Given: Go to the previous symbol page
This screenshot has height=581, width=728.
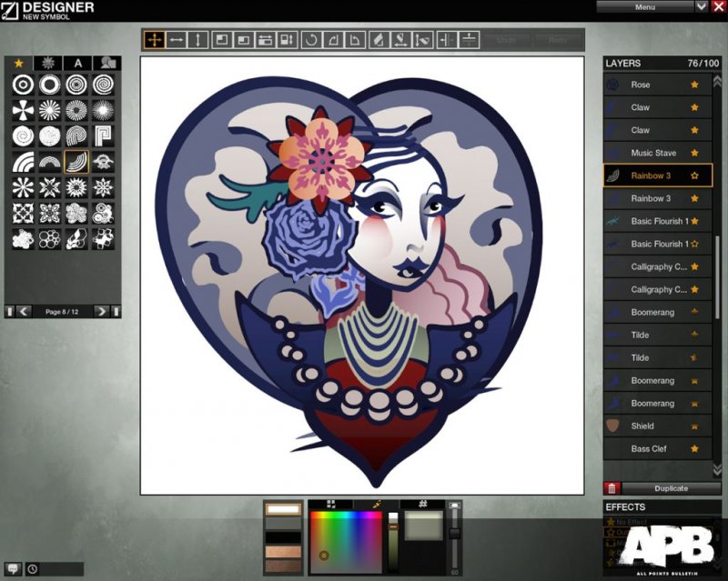Looking at the screenshot, I should click(24, 311).
